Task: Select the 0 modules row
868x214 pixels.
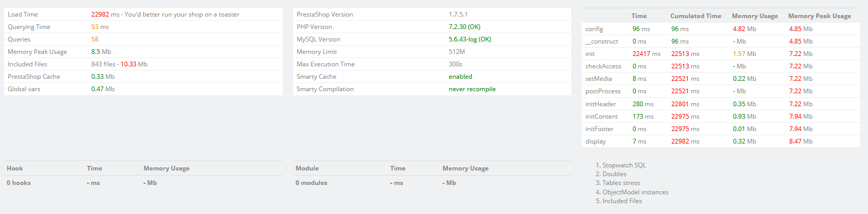Action: (311, 183)
